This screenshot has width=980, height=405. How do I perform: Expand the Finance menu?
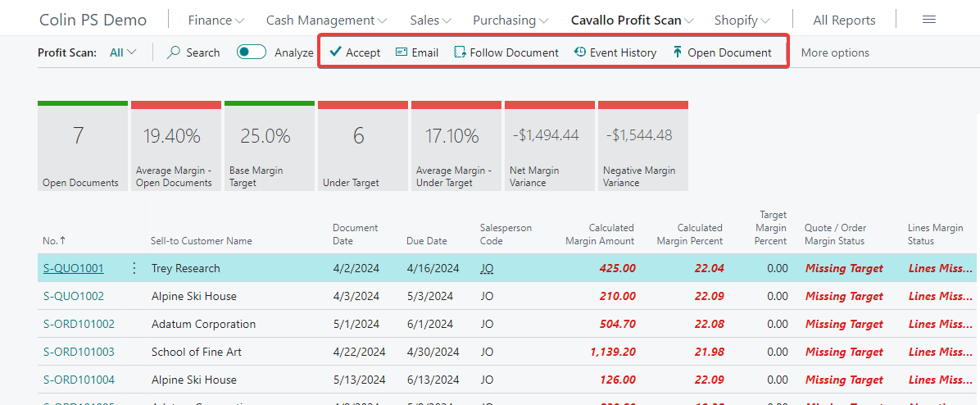[x=216, y=20]
